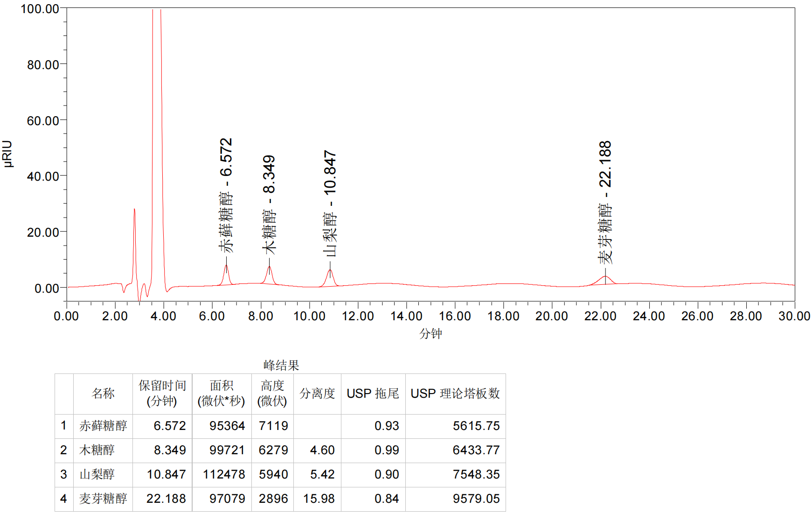Select the 名称 column header

(x=103, y=394)
